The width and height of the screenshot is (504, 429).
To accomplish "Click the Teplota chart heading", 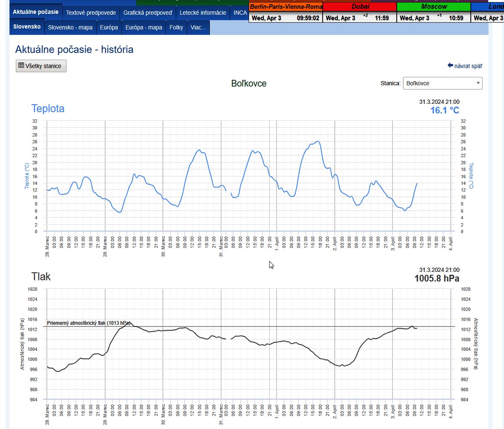I will [x=48, y=108].
